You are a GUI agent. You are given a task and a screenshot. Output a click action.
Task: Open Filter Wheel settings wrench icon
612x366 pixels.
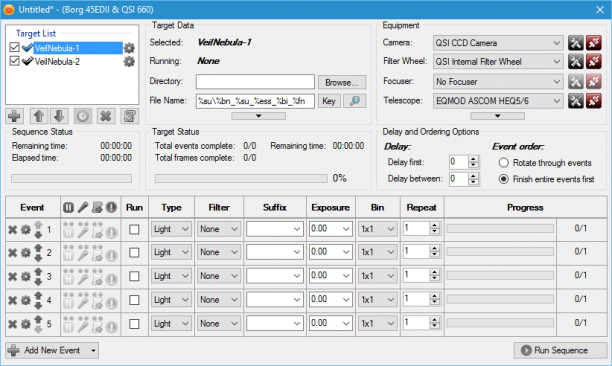[576, 62]
